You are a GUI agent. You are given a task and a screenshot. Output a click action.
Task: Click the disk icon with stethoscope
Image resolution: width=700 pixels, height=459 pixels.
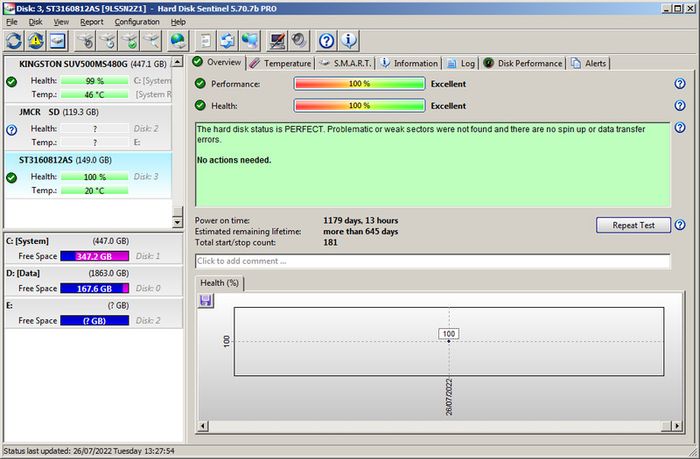pos(86,41)
